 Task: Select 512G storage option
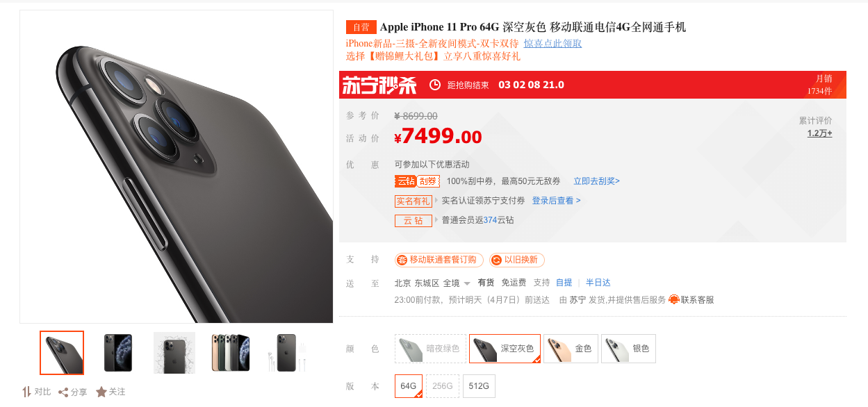[x=479, y=386]
